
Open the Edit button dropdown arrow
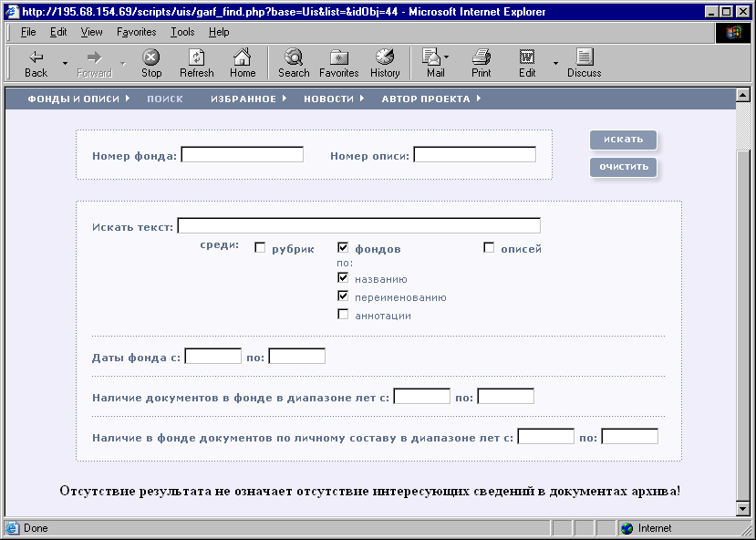pyautogui.click(x=555, y=63)
